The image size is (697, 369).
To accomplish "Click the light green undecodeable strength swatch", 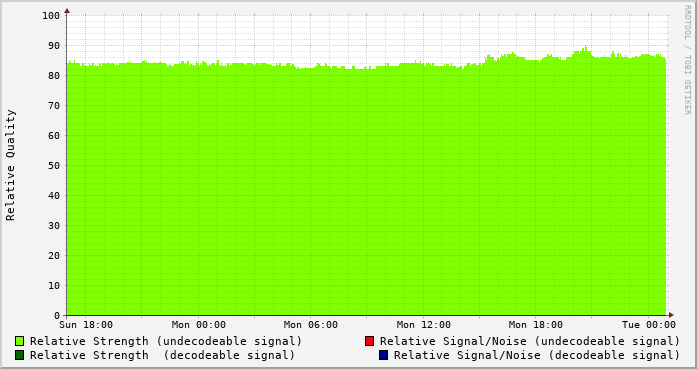I will (19, 341).
